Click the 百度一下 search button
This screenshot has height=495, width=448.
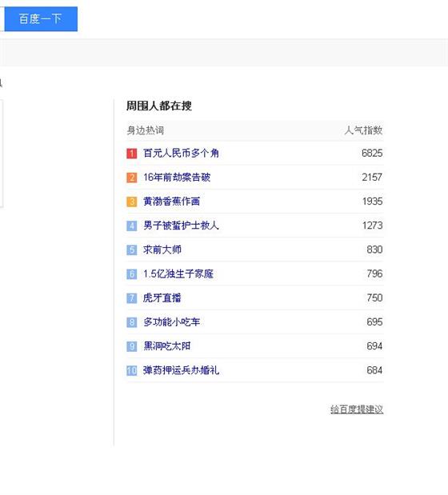(41, 18)
